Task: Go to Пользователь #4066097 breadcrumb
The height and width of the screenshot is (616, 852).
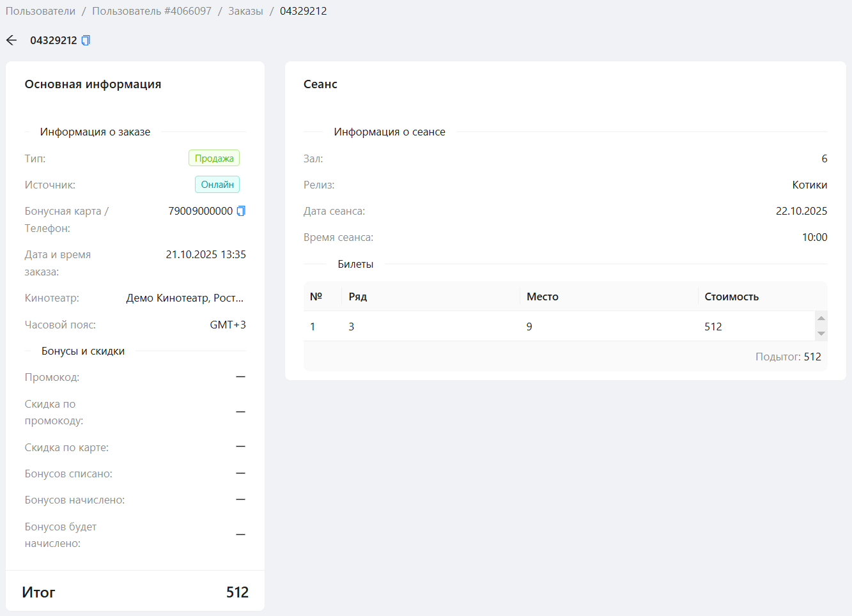Action: (151, 11)
